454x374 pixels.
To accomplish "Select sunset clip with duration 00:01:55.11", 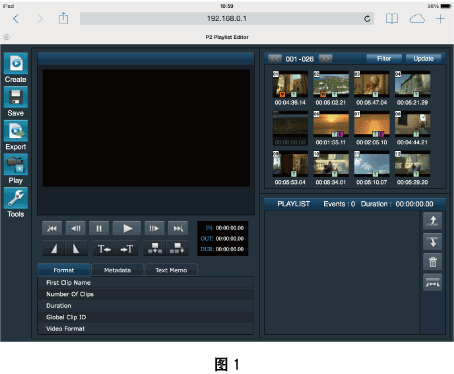I will coord(331,124).
